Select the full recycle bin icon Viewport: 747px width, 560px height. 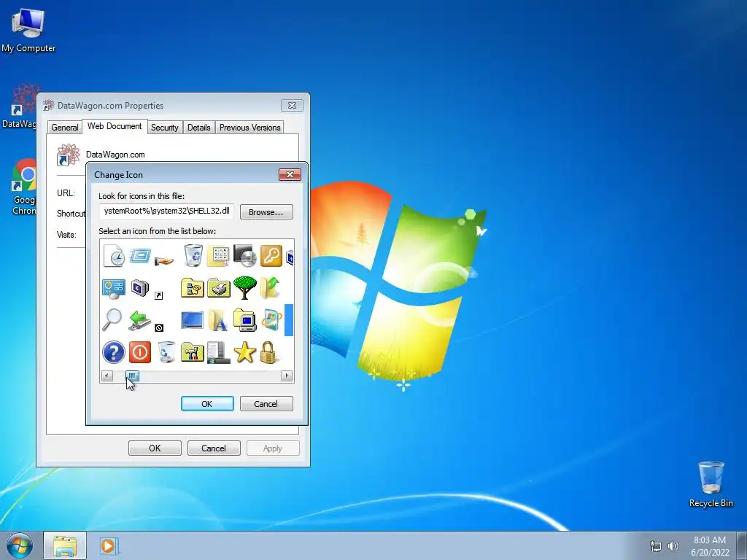193,256
